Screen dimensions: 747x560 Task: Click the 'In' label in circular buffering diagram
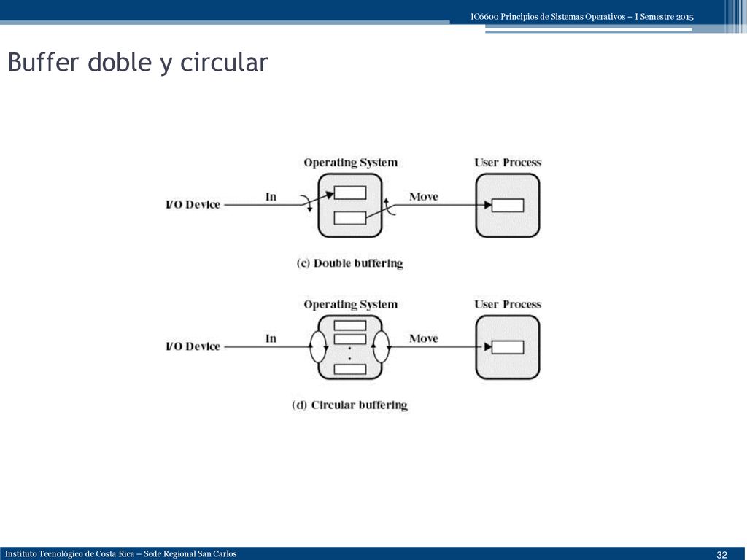coord(271,338)
